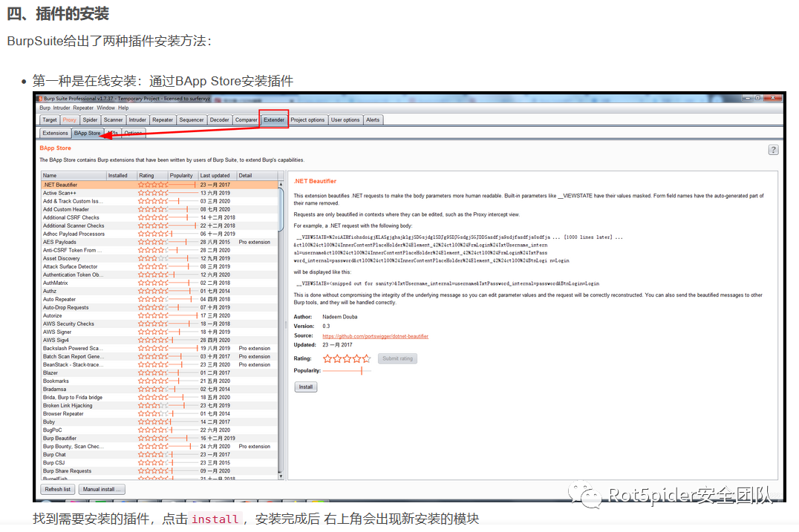
Task: Open the Help menu
Action: (x=123, y=108)
